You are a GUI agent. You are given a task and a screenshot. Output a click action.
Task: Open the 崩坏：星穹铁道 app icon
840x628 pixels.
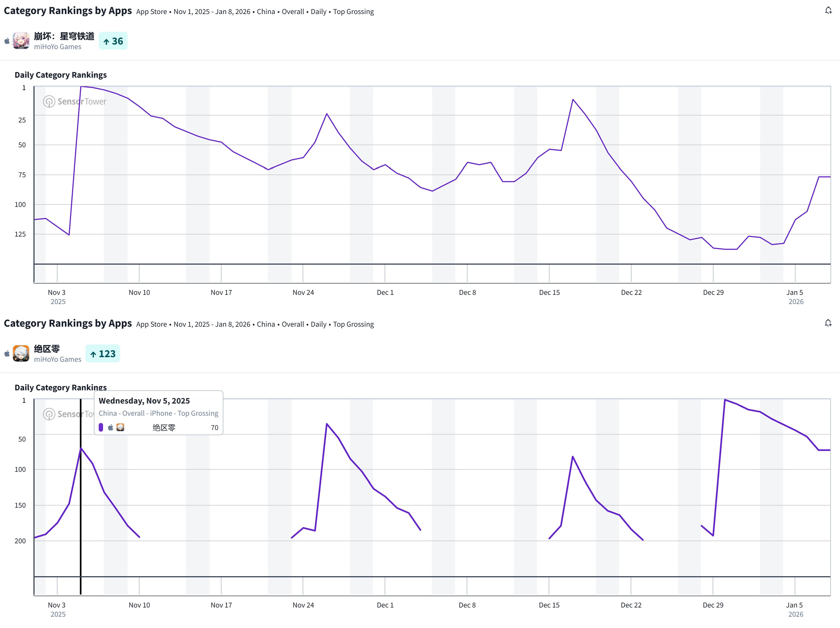click(21, 41)
